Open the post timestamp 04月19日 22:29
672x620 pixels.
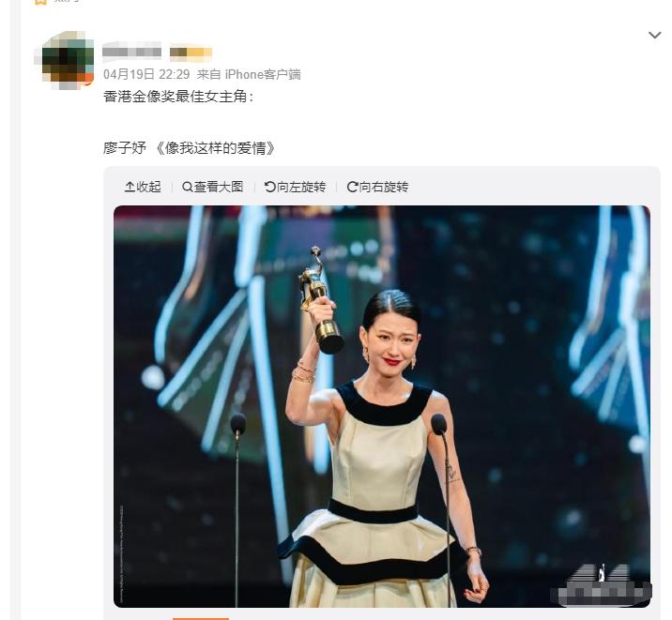pyautogui.click(x=146, y=74)
